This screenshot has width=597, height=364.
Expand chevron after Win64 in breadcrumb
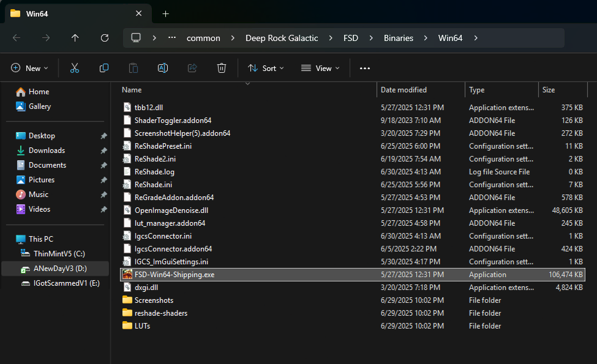click(x=476, y=38)
